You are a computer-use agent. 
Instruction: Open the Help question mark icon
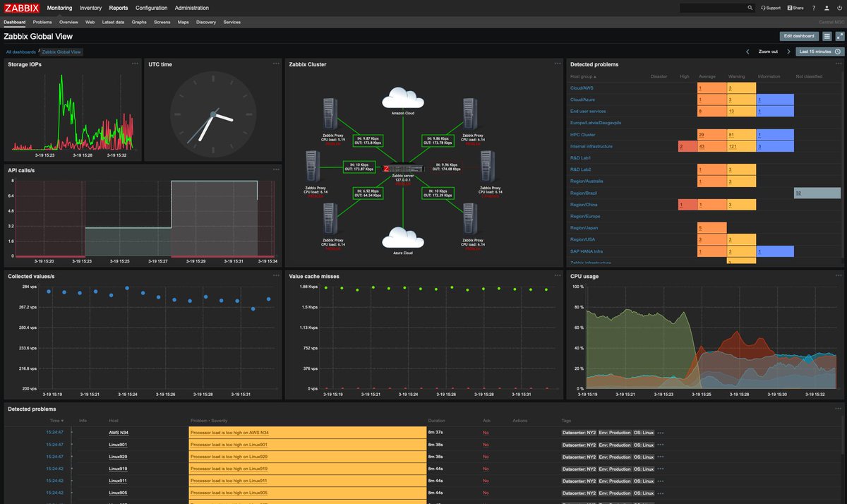(x=814, y=8)
